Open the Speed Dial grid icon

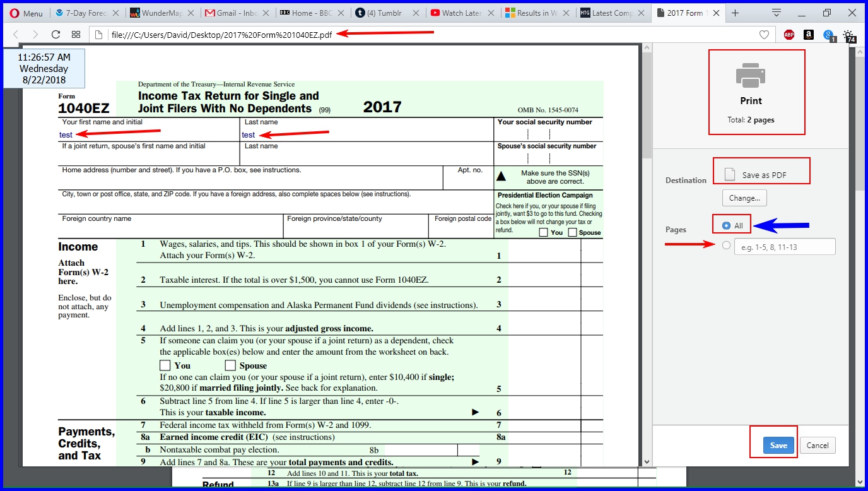76,35
